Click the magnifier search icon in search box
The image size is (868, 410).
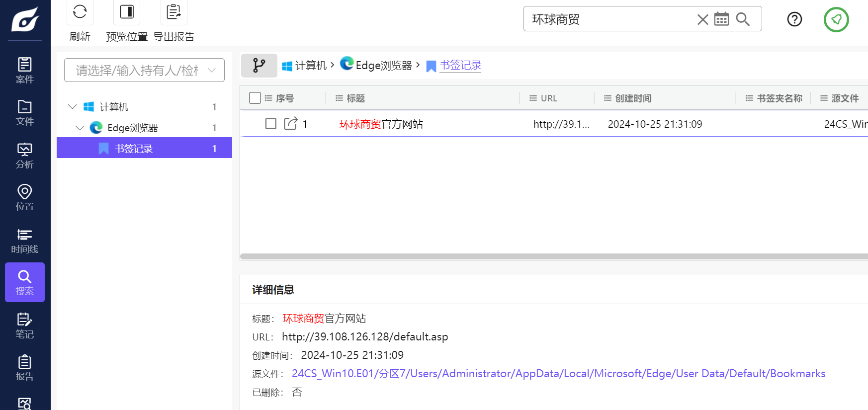pos(743,19)
